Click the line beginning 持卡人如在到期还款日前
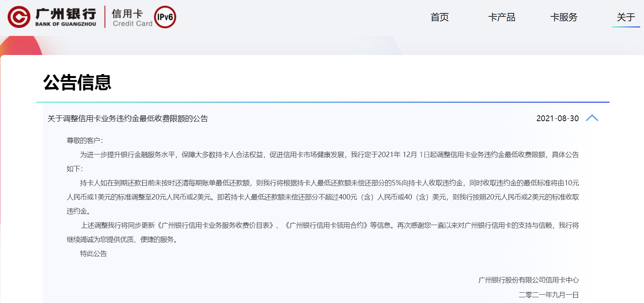 click(x=329, y=183)
